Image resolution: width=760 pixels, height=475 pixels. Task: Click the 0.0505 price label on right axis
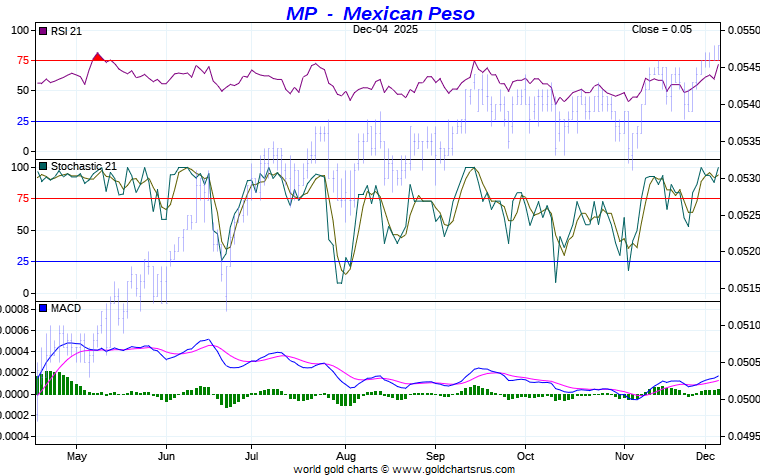tap(744, 362)
